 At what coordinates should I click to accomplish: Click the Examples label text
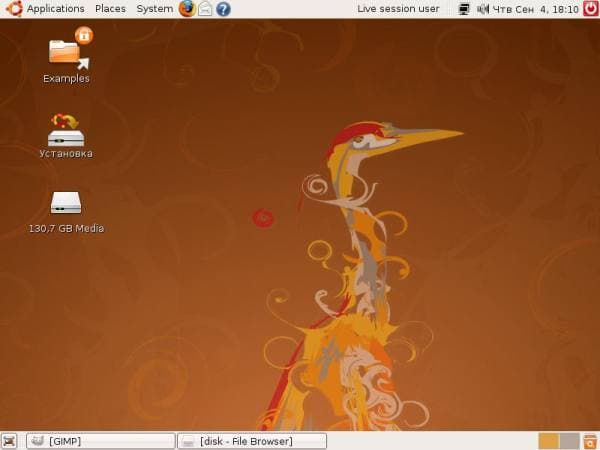pos(66,78)
